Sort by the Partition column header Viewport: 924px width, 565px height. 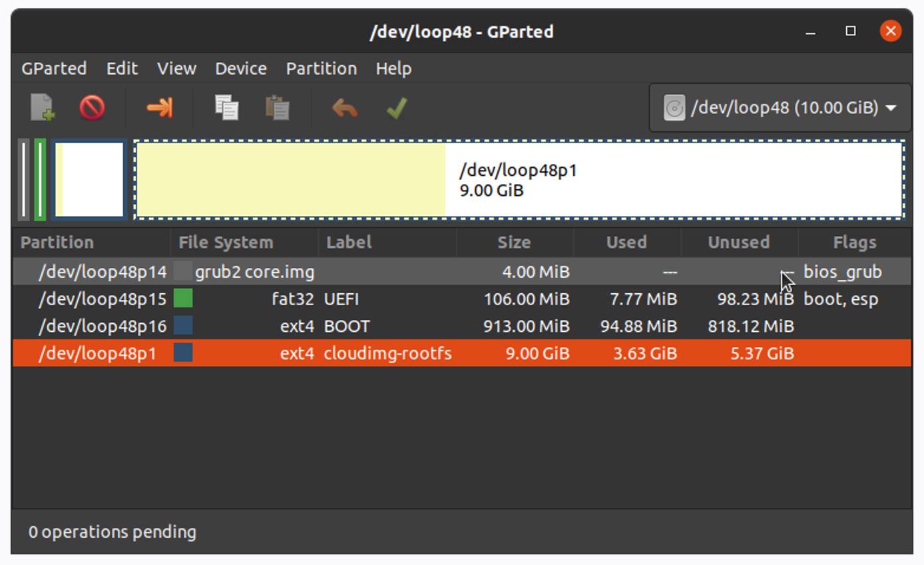pyautogui.click(x=92, y=243)
